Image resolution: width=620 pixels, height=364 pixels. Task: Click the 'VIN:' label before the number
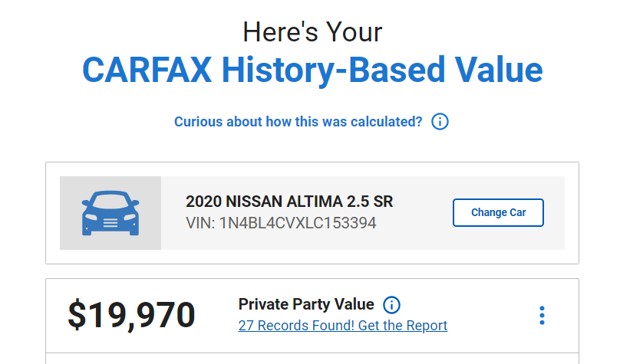click(x=200, y=223)
